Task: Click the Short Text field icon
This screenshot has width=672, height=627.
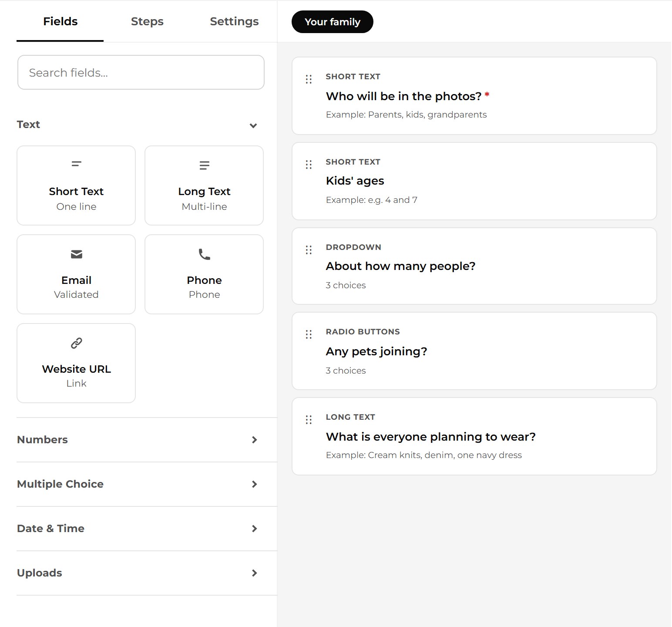Action: 76,164
